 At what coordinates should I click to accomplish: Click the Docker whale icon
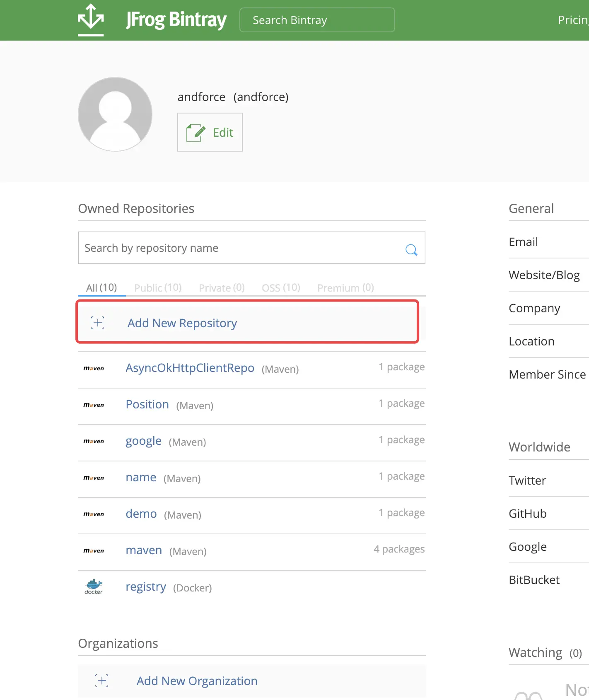click(94, 587)
